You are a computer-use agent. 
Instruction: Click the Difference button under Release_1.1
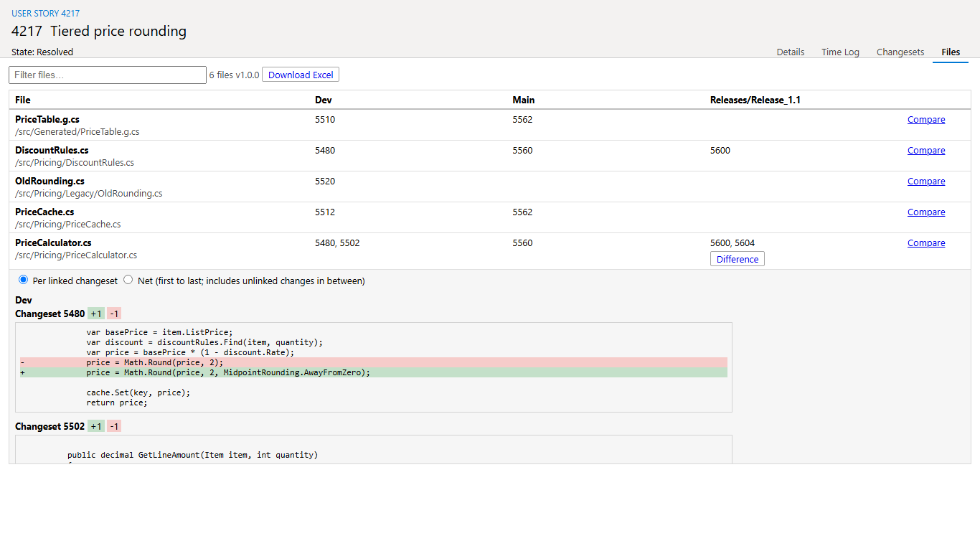(x=738, y=259)
